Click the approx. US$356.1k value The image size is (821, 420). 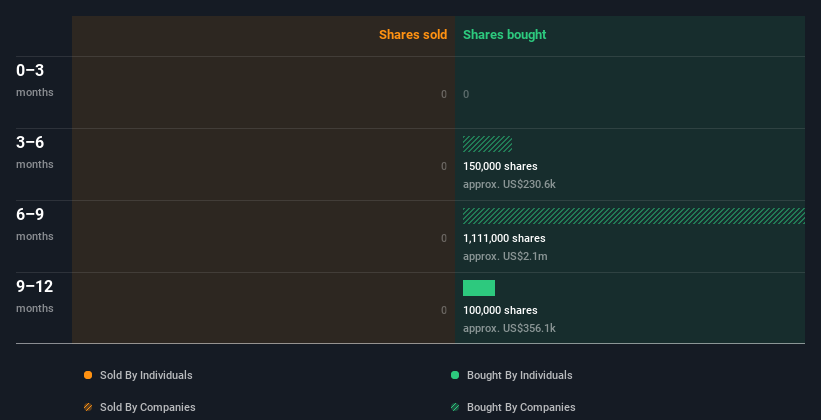pos(509,328)
